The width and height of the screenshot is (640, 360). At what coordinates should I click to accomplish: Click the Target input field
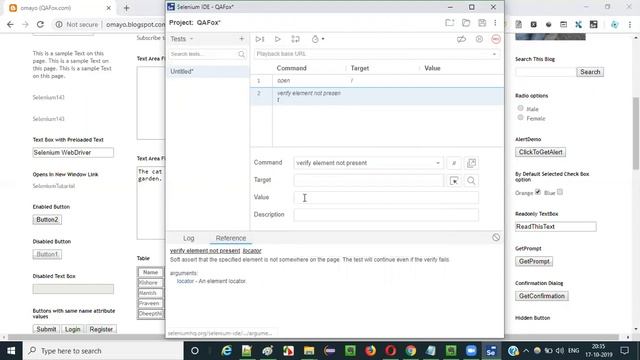pos(369,180)
